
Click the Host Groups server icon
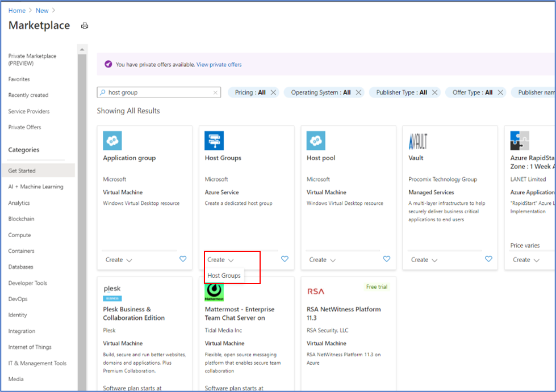click(x=214, y=141)
